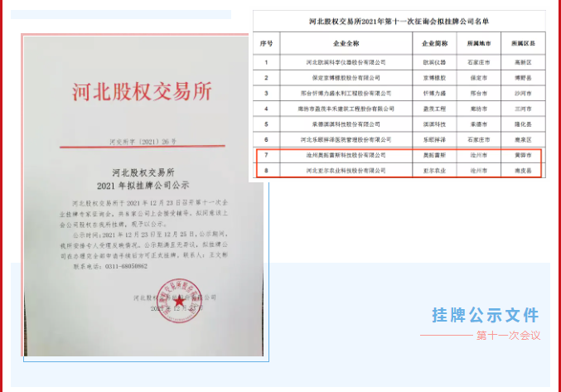The width and height of the screenshot is (561, 392).
Task: Click row 1 company 河北欧润科学仪器股份有限公司
Action: [346, 62]
